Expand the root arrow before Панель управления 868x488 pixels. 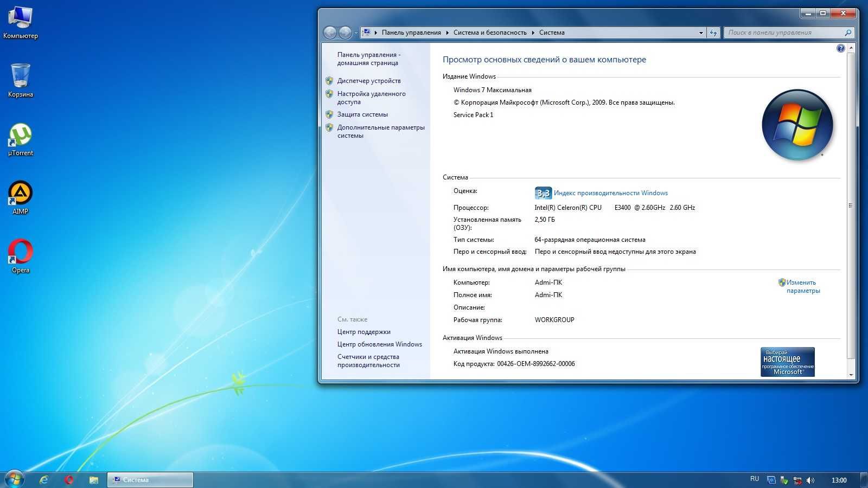click(376, 33)
